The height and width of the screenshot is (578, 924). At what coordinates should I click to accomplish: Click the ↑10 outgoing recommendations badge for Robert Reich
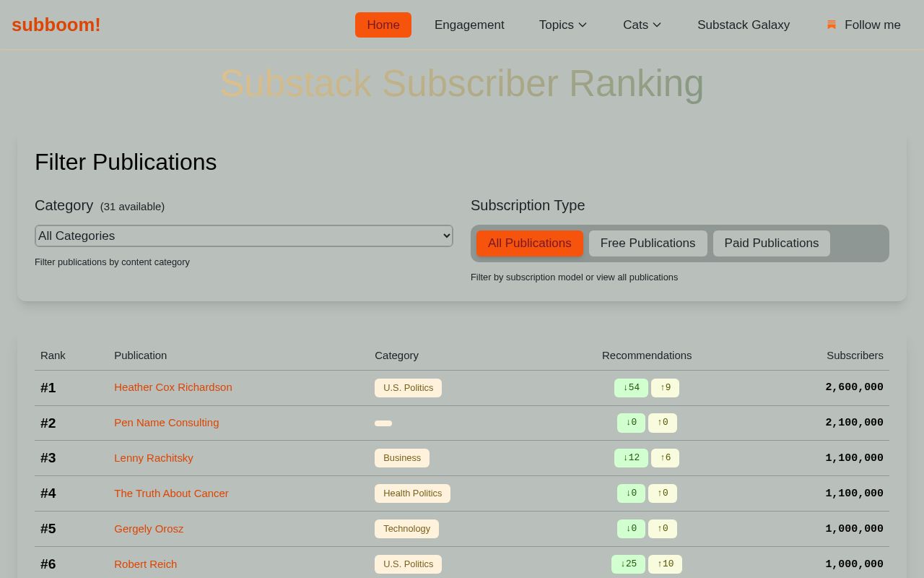[666, 564]
